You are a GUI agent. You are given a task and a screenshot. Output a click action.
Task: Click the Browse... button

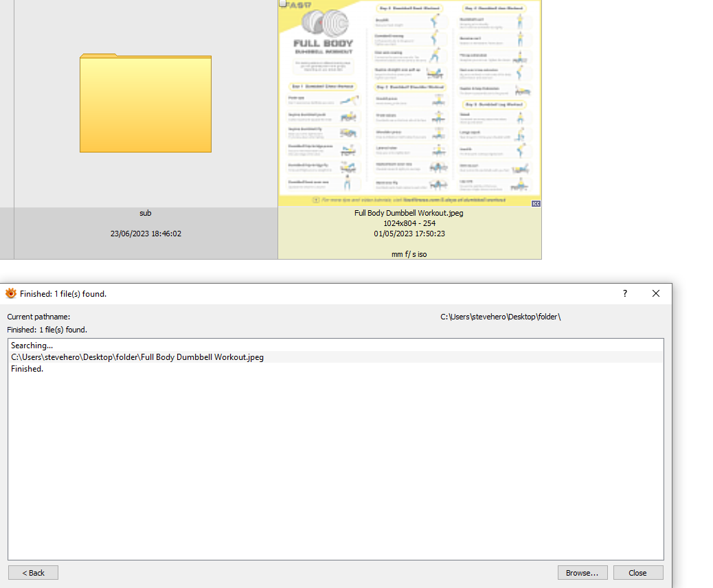pos(582,573)
